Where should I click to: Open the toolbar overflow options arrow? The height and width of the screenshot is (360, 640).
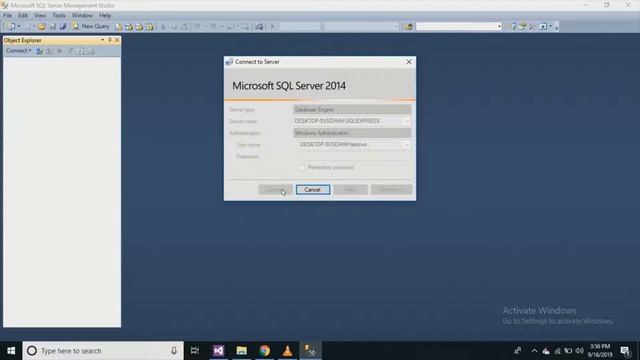point(556,27)
